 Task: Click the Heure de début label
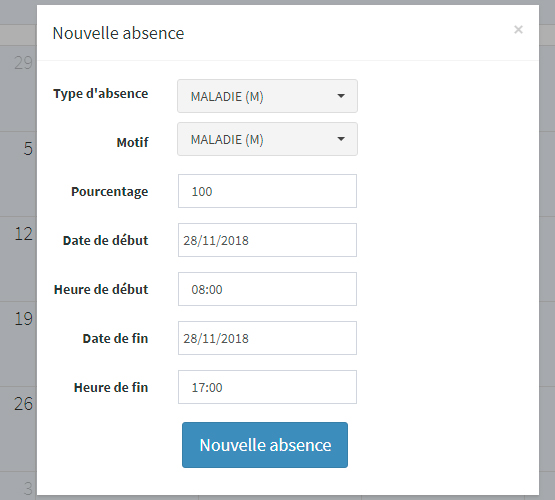pos(101,289)
